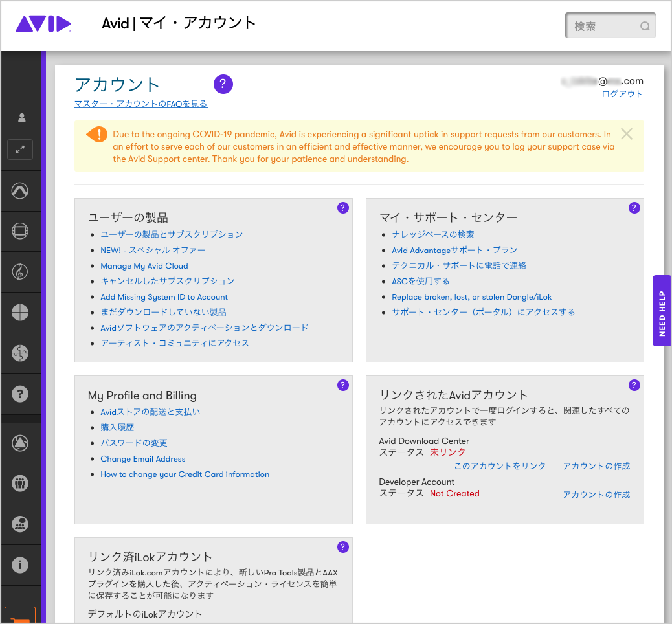This screenshot has height=624, width=672.
Task: Click help icon in My Profile and Billing panel
Action: tap(343, 385)
